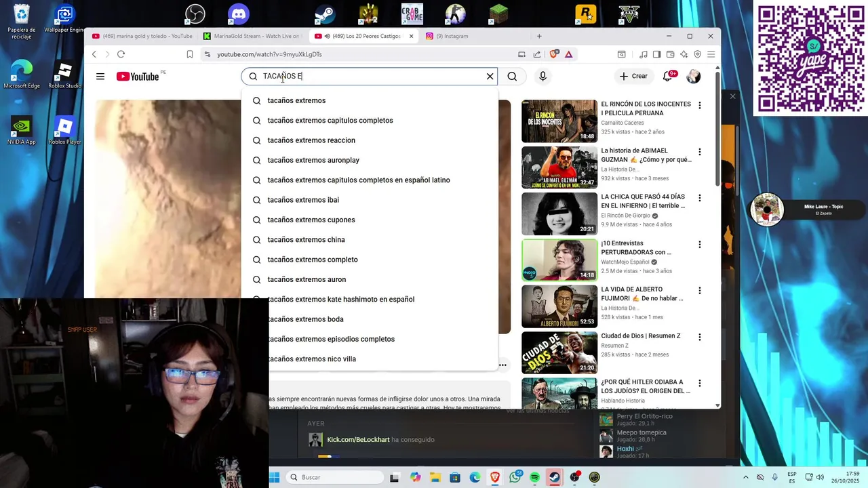Go back in browser history

point(94,54)
